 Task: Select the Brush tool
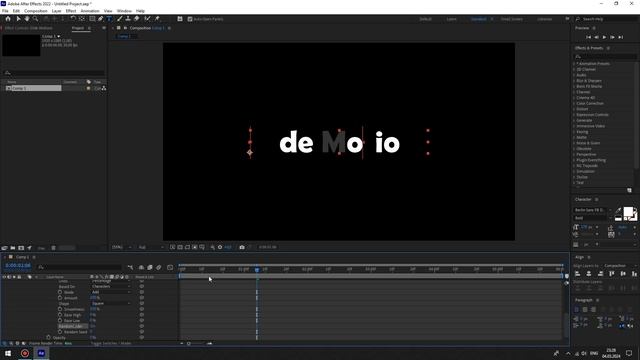120,19
